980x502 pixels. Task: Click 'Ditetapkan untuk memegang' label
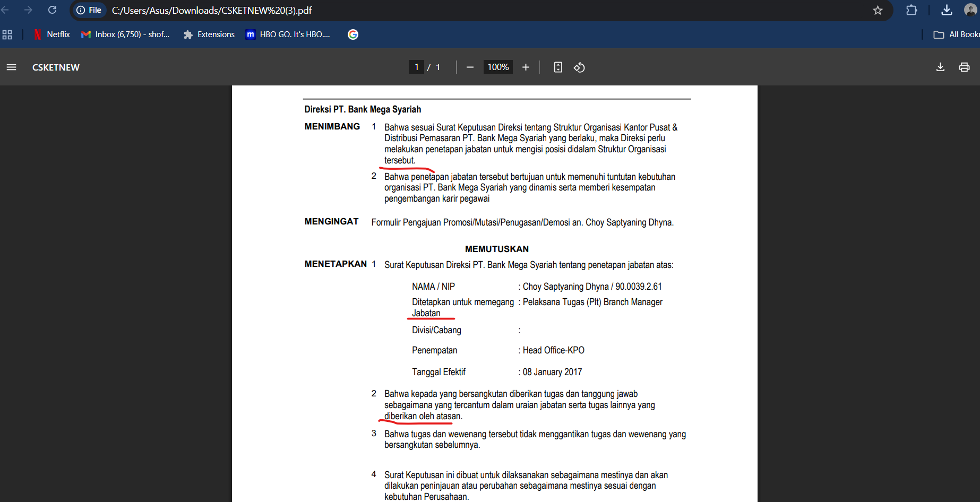[463, 302]
